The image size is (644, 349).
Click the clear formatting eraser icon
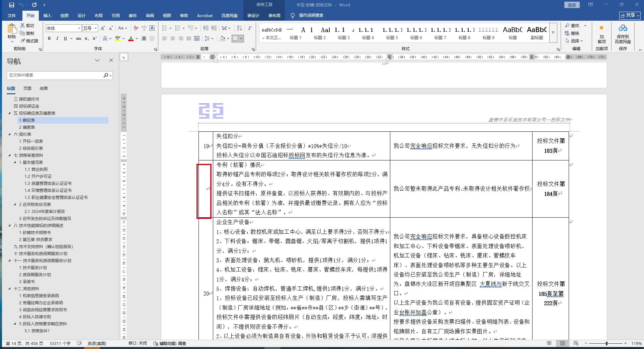[x=136, y=28]
